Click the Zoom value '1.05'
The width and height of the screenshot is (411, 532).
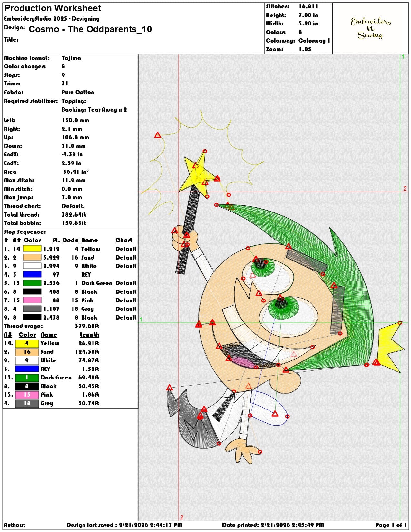[305, 49]
